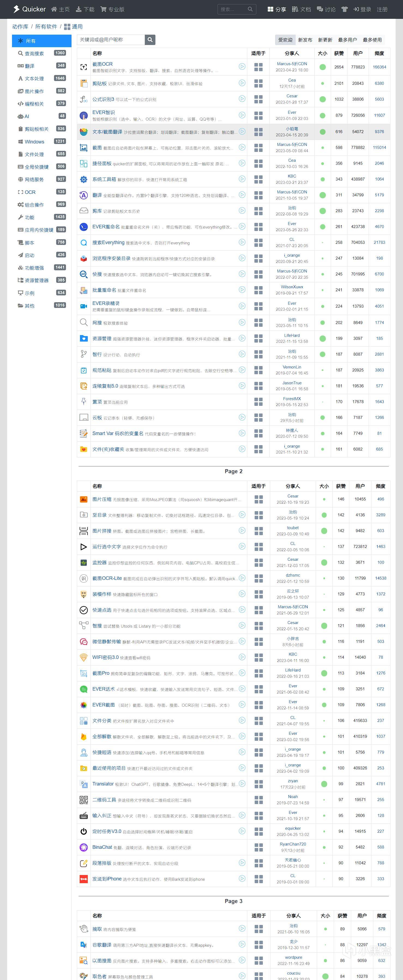Click the preview circle button for 网搜
The width and height of the screenshot is (403, 980).
[x=242, y=322]
